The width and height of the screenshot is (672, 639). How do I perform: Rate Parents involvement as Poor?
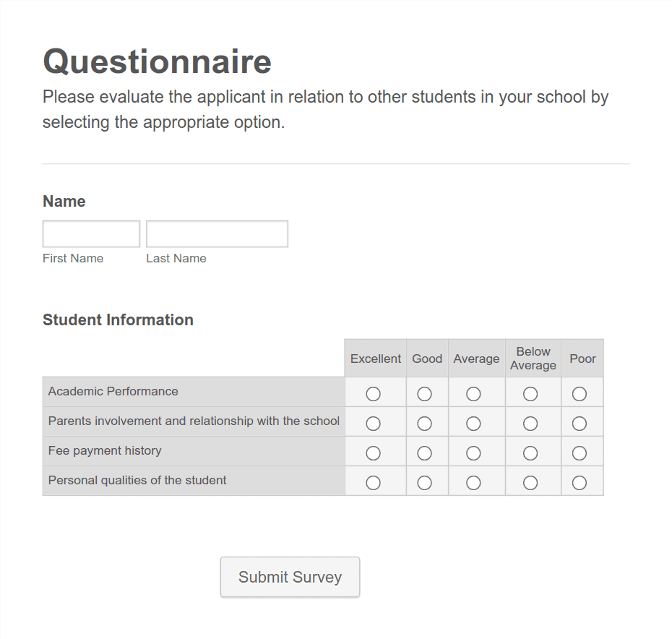580,424
